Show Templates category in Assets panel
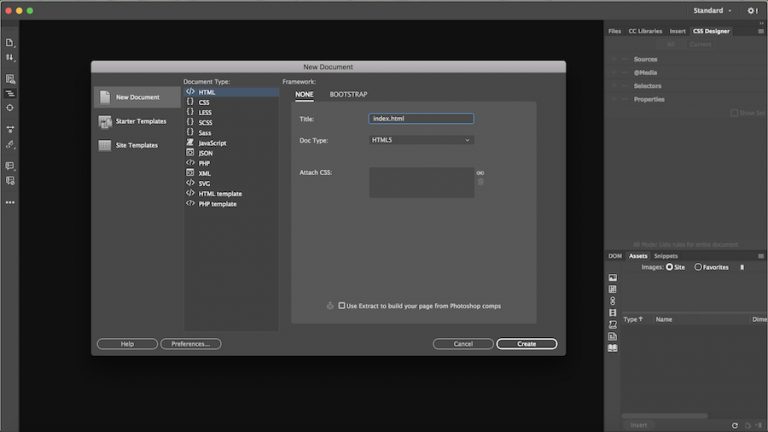This screenshot has height=432, width=768. click(x=613, y=336)
